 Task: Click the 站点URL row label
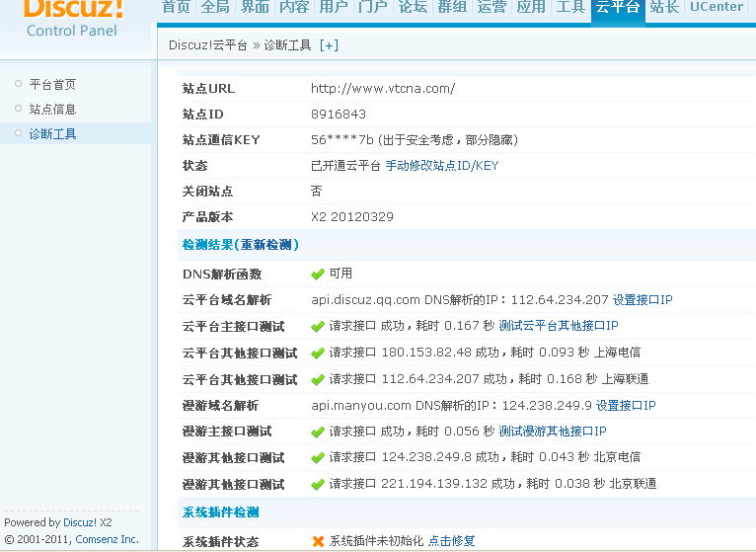208,88
